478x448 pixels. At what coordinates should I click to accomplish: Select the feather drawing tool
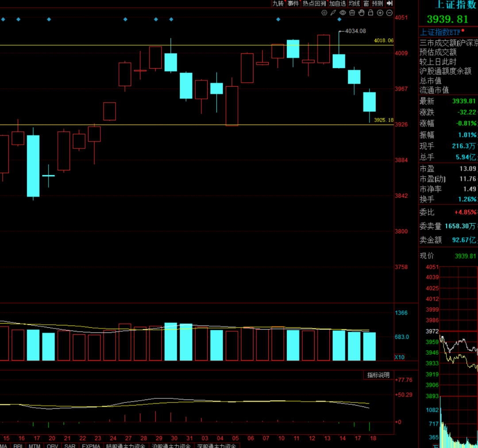click(x=333, y=13)
